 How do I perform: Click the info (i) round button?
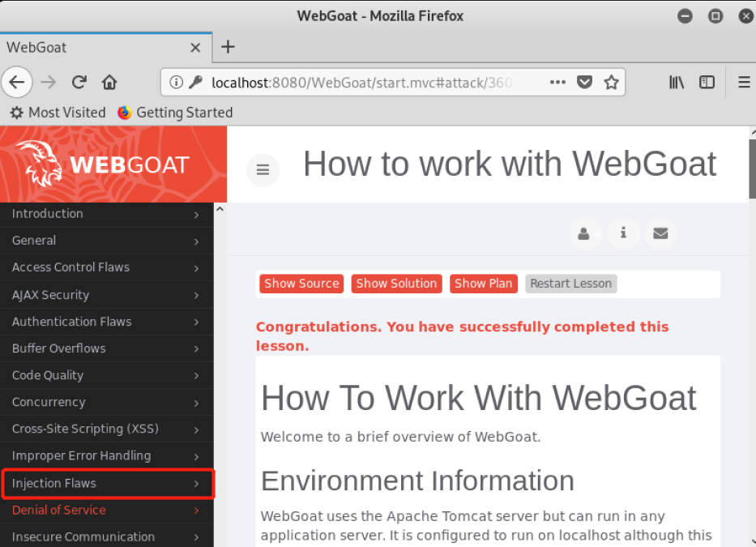[x=623, y=233]
